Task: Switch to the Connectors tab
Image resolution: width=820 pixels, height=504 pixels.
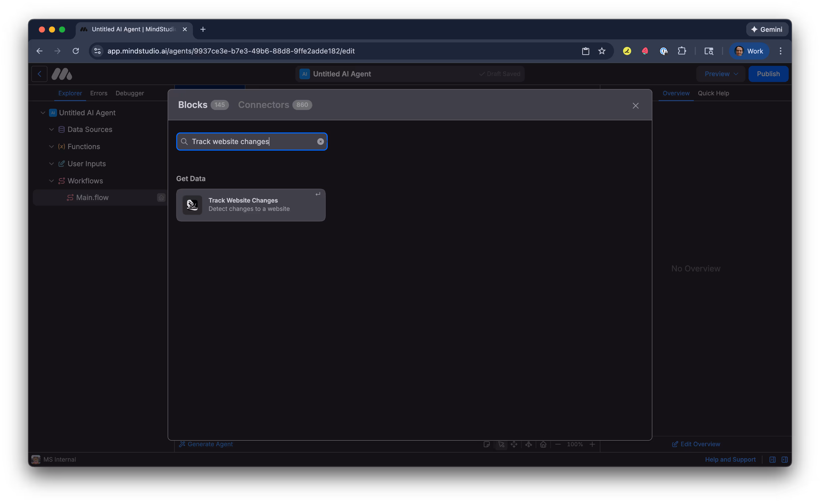Action: 264,105
